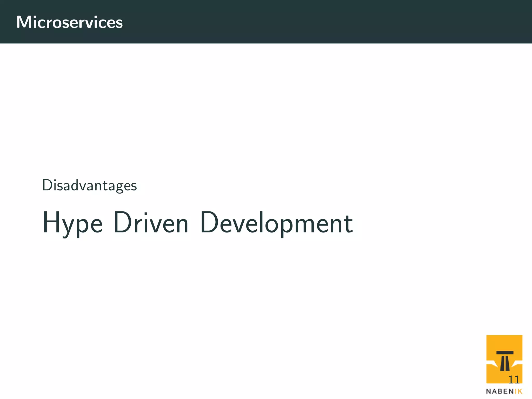Click the last letter s of Microservices

pyautogui.click(x=119, y=23)
